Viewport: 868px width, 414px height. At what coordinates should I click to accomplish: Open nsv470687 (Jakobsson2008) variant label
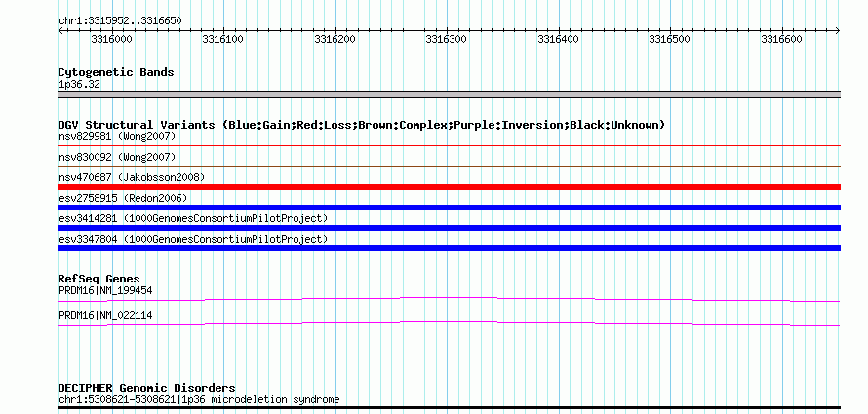[x=132, y=177]
